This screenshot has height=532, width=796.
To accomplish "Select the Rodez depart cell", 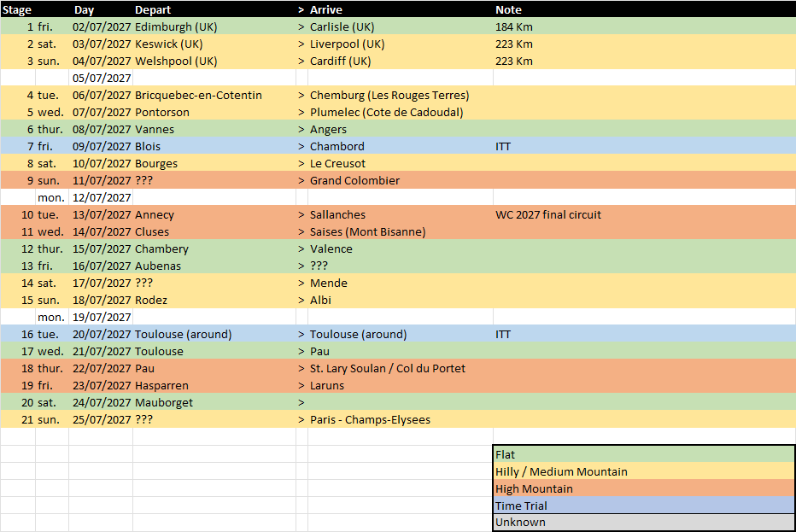I will [x=214, y=300].
